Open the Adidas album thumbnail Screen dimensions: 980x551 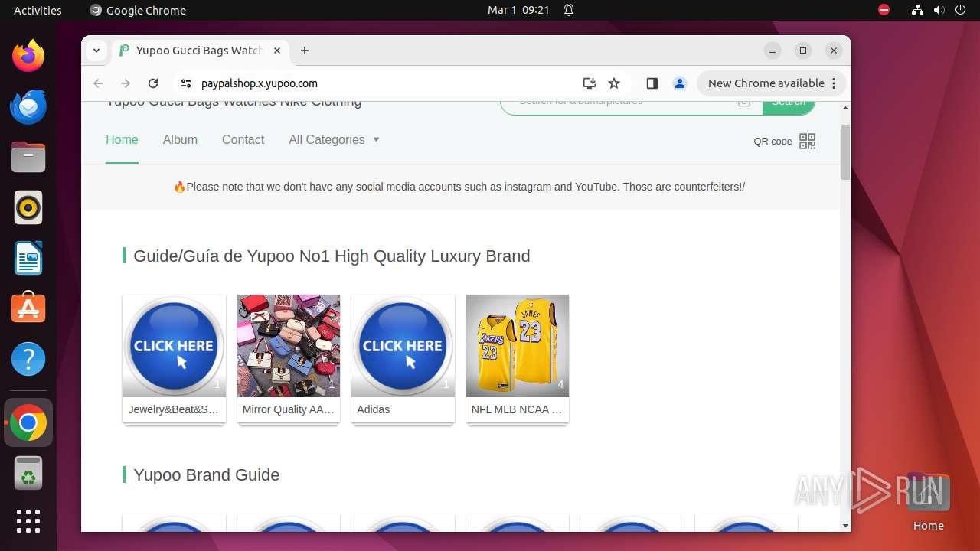pos(403,346)
